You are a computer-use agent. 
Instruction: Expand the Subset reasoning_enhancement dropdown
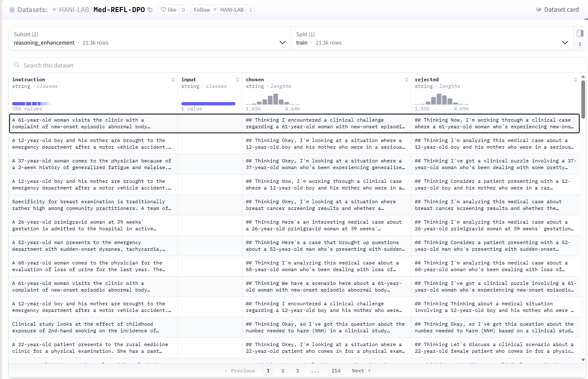283,42
